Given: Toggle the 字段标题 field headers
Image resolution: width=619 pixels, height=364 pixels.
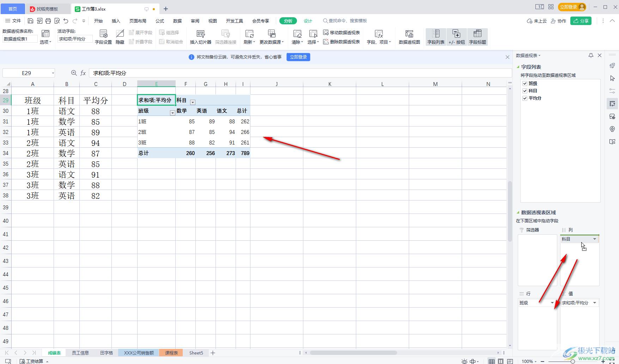Looking at the screenshot, I should [x=478, y=37].
